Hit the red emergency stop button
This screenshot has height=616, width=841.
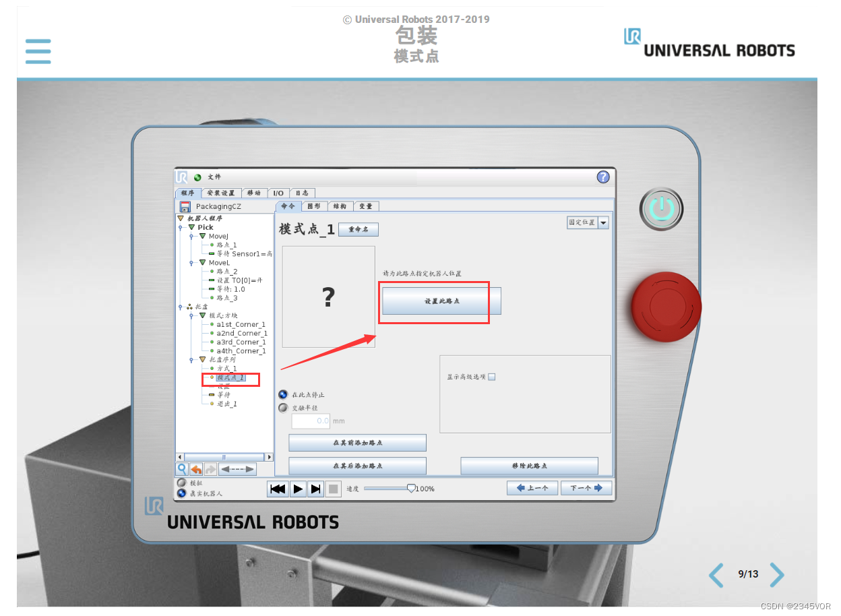click(x=666, y=307)
